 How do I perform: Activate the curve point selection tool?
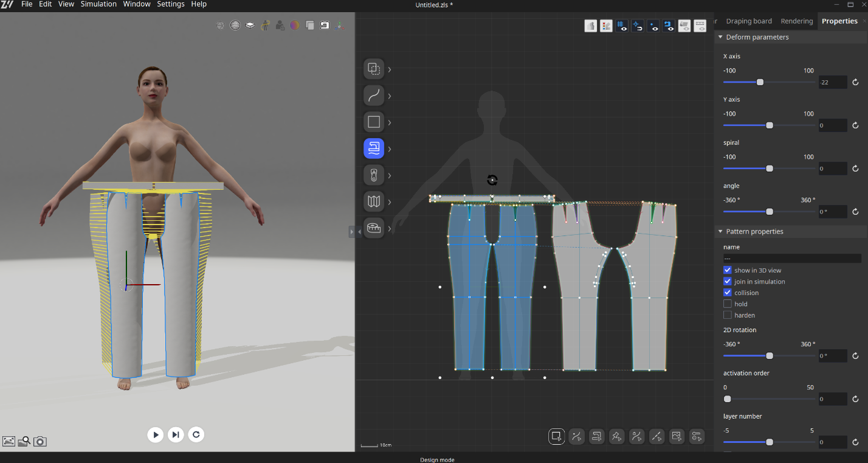click(576, 436)
